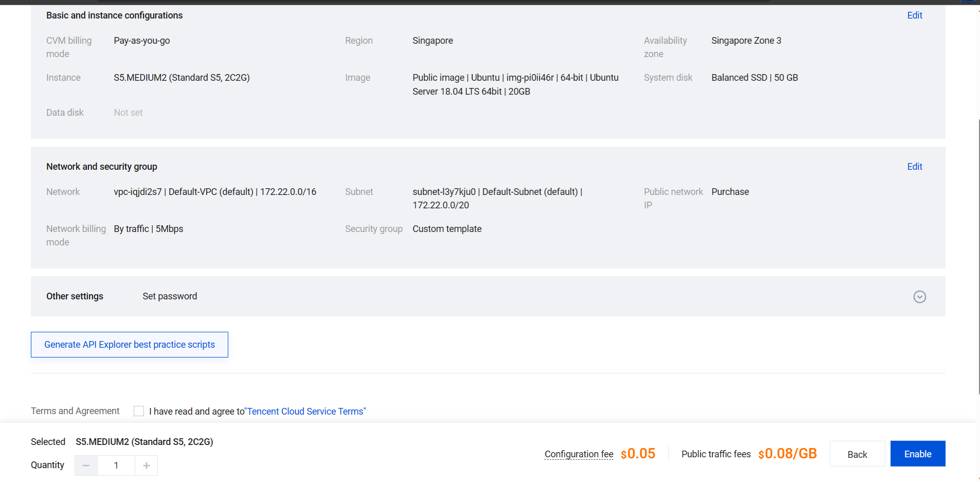The width and height of the screenshot is (980, 482).
Task: Click the $0.05 configuration fee amount
Action: (638, 454)
